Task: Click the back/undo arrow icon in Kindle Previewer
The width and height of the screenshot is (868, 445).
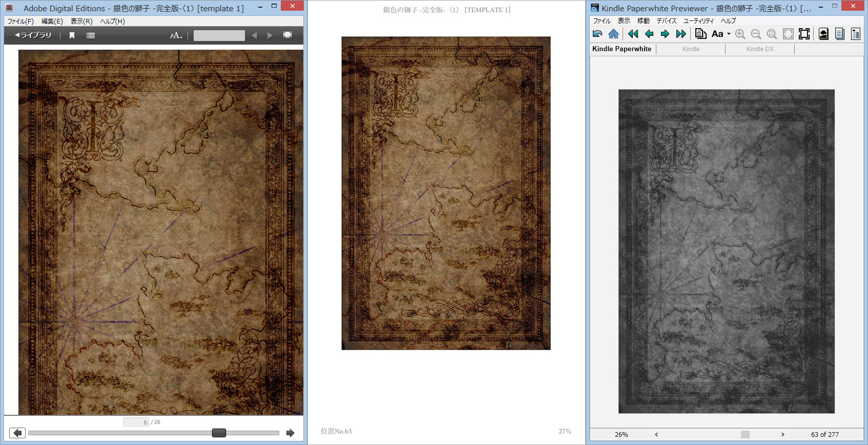Action: point(597,34)
